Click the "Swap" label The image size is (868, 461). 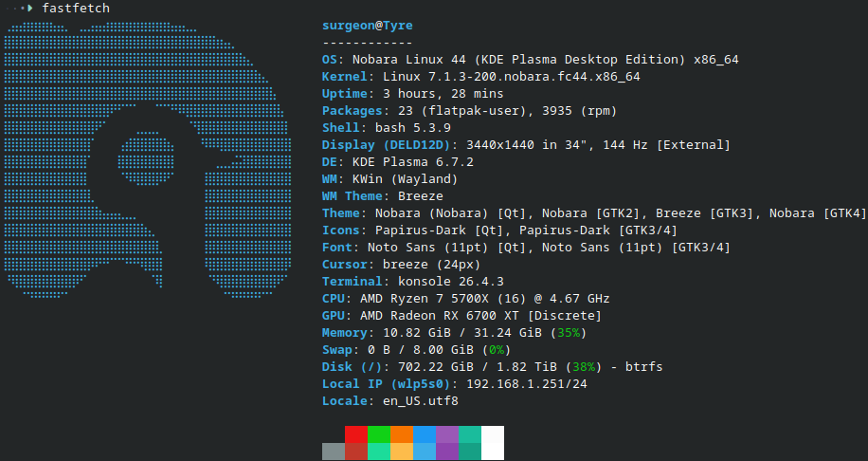coord(337,350)
